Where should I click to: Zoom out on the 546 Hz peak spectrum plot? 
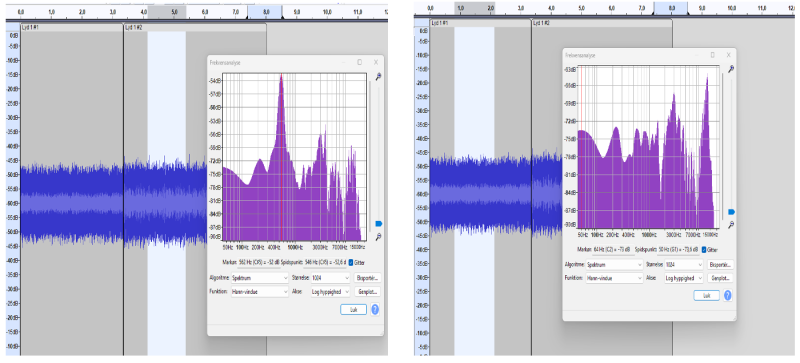click(x=378, y=236)
